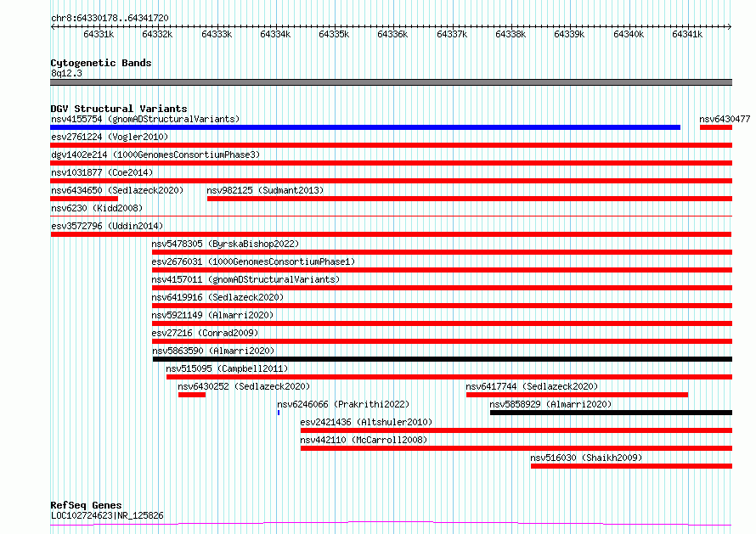Select the 8q12.3 band label
The image size is (756, 534).
coord(66,73)
